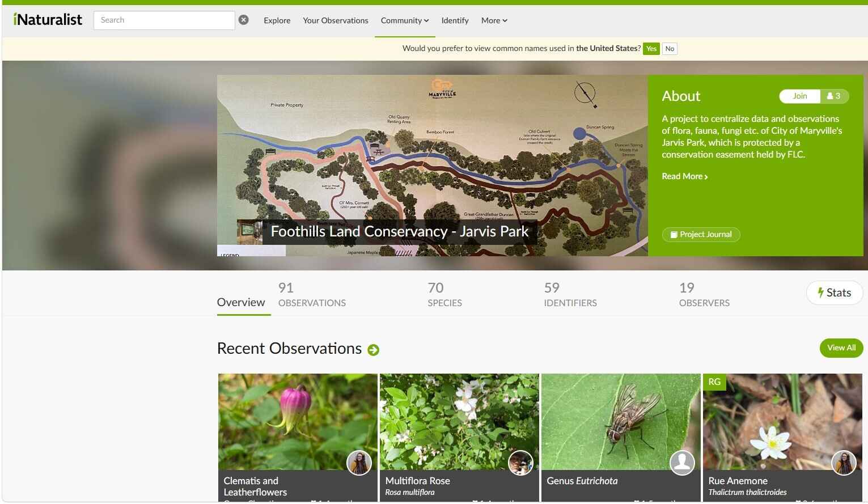868x504 pixels.
Task: Click the Read More link
Action: (684, 176)
